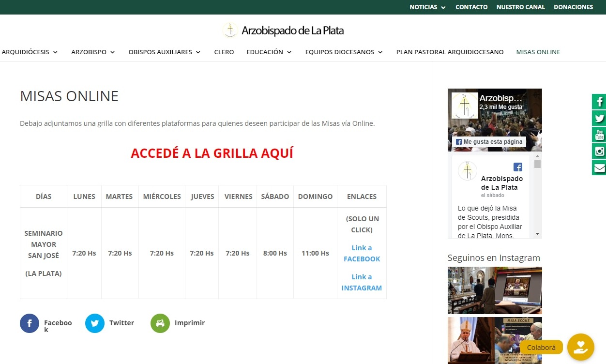Open the email envelope icon in right sidebar
This screenshot has height=364, width=606.
click(x=599, y=167)
